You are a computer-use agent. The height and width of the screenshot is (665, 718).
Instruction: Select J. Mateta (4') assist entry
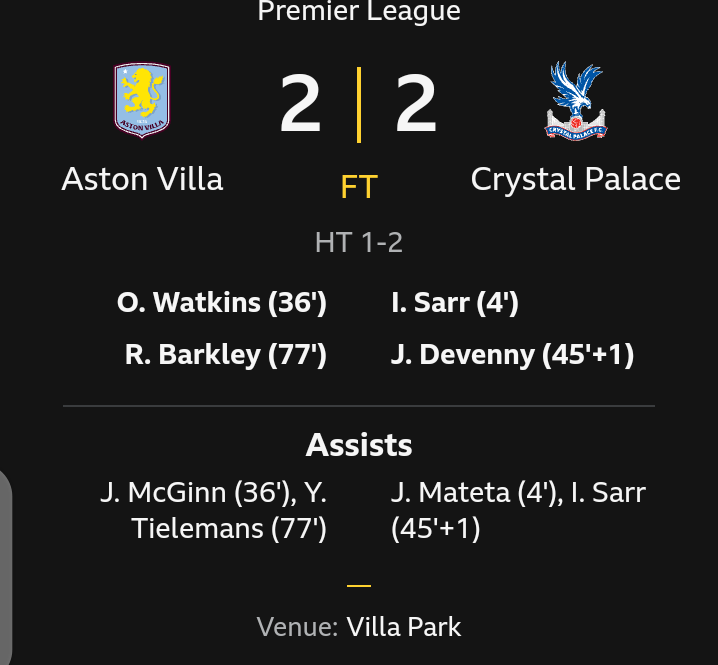pyautogui.click(x=472, y=492)
